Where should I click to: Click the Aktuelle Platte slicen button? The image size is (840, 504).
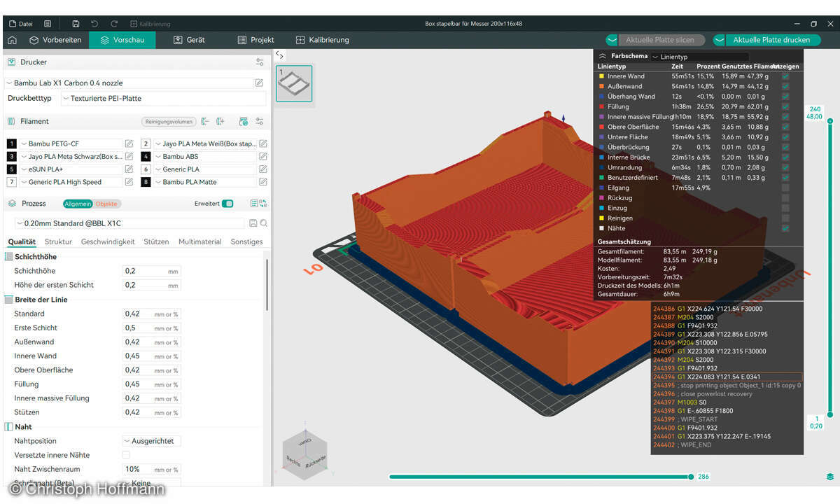pyautogui.click(x=660, y=40)
